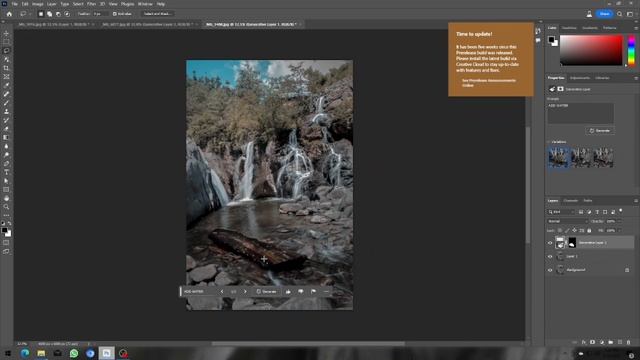Reset default foreground and background colors

[3, 224]
